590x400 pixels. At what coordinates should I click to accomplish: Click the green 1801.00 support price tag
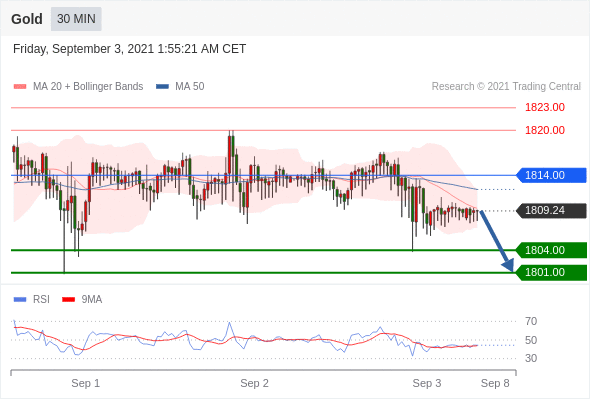pos(551,272)
